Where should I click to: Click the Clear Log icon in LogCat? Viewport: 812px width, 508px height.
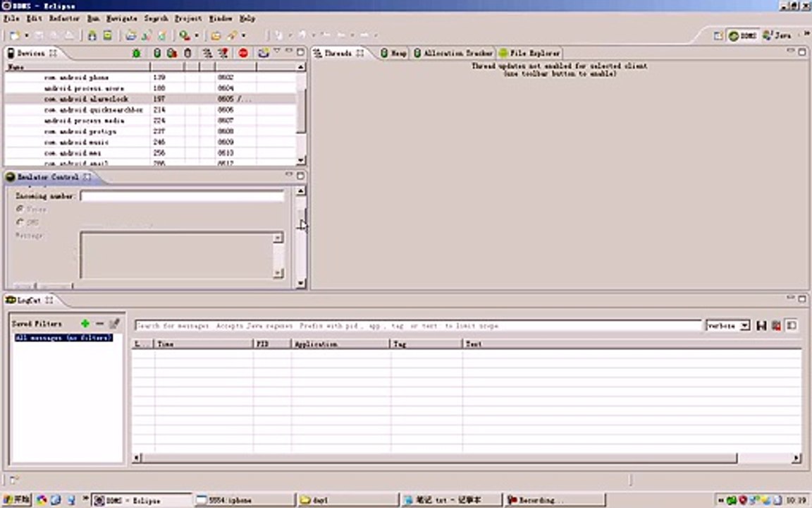click(x=776, y=325)
